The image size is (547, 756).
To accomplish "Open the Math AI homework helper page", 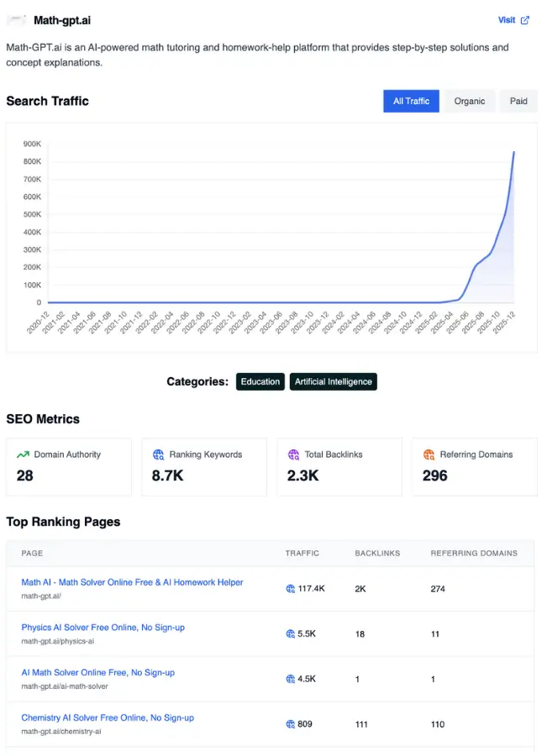I will [132, 581].
